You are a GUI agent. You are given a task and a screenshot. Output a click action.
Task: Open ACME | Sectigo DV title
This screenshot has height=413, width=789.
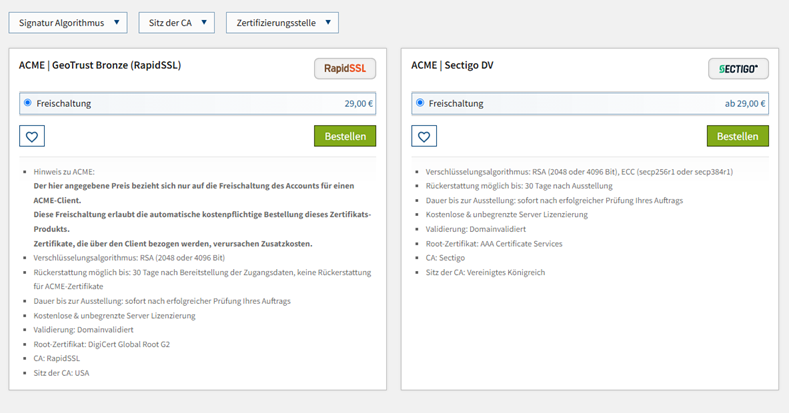tap(452, 65)
